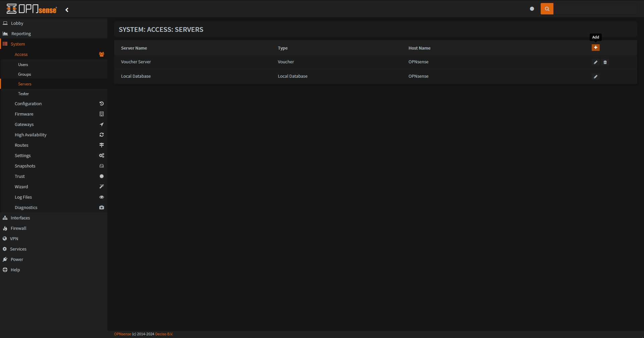Image resolution: width=644 pixels, height=338 pixels.
Task: Expand the Interfaces menu section
Action: [20, 218]
